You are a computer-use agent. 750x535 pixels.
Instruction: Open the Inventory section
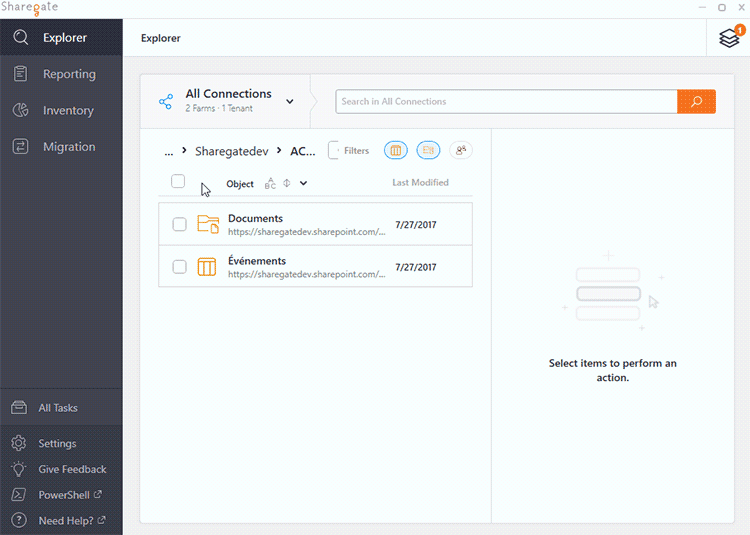pos(61,110)
